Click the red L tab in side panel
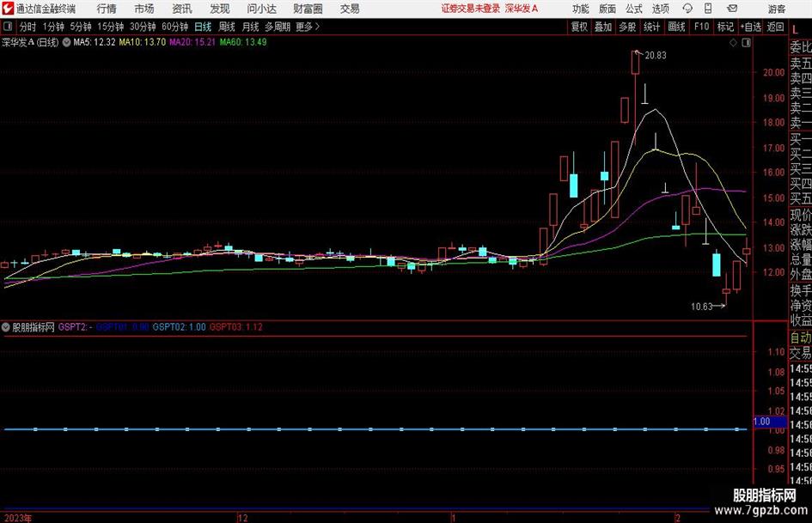This screenshot has height=523, width=812. click(795, 30)
